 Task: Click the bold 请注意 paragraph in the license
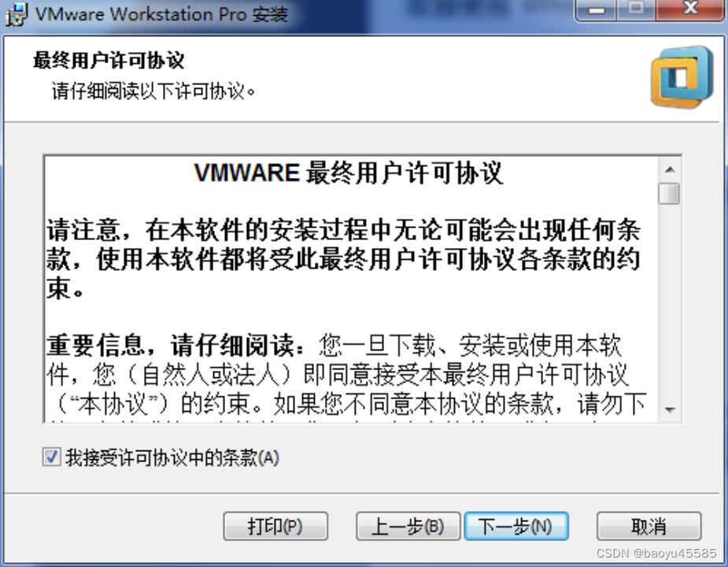point(344,259)
